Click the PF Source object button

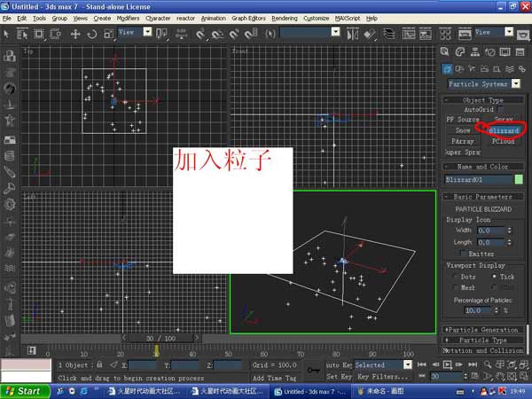coord(463,120)
